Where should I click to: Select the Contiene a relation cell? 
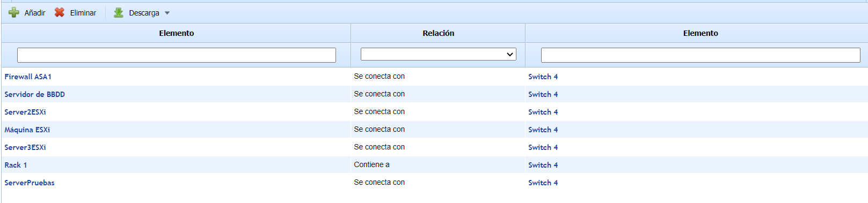click(x=372, y=164)
